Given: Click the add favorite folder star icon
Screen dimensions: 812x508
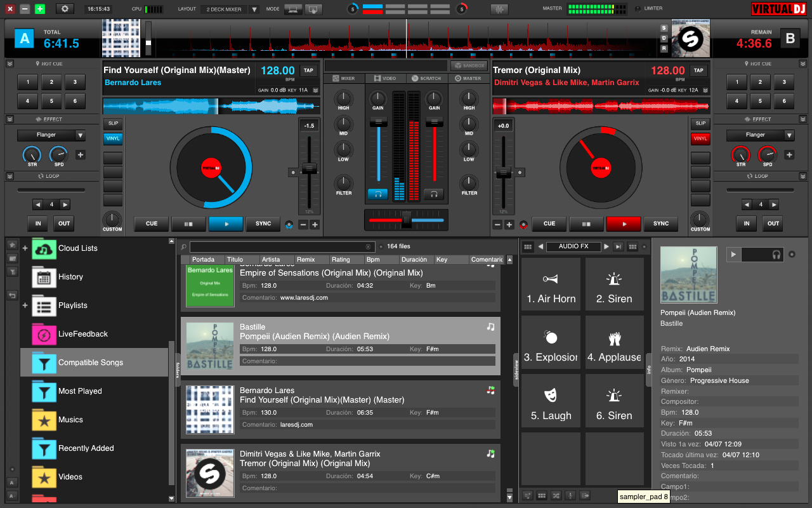Looking at the screenshot, I should (x=12, y=244).
